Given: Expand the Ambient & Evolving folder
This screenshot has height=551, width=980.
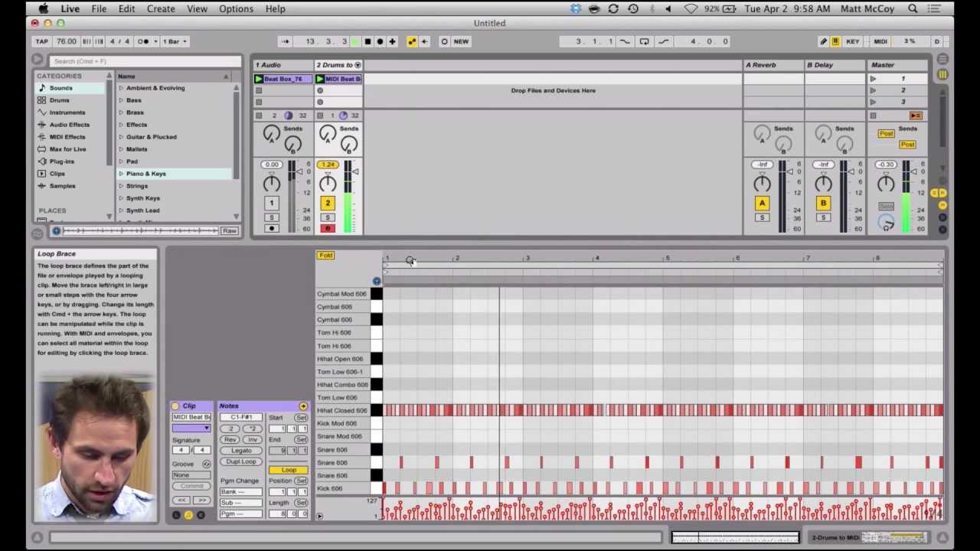Looking at the screenshot, I should tap(121, 88).
